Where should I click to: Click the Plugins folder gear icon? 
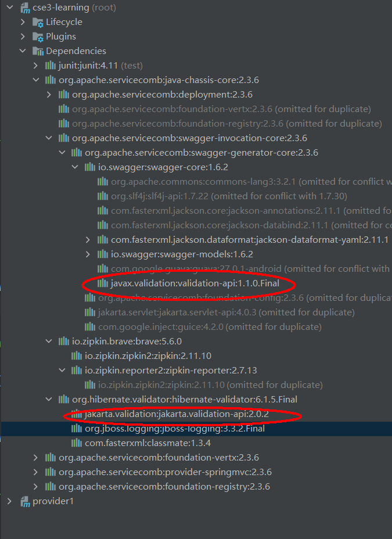click(38, 37)
